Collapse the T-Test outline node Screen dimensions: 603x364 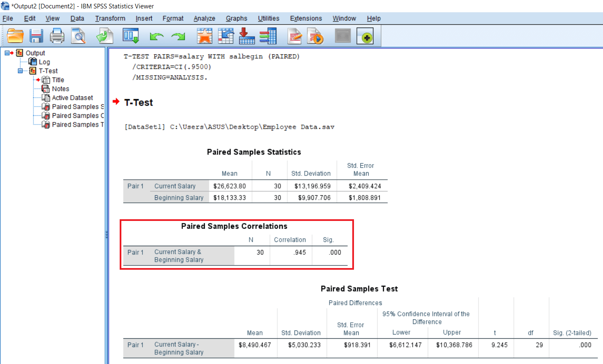(x=20, y=71)
